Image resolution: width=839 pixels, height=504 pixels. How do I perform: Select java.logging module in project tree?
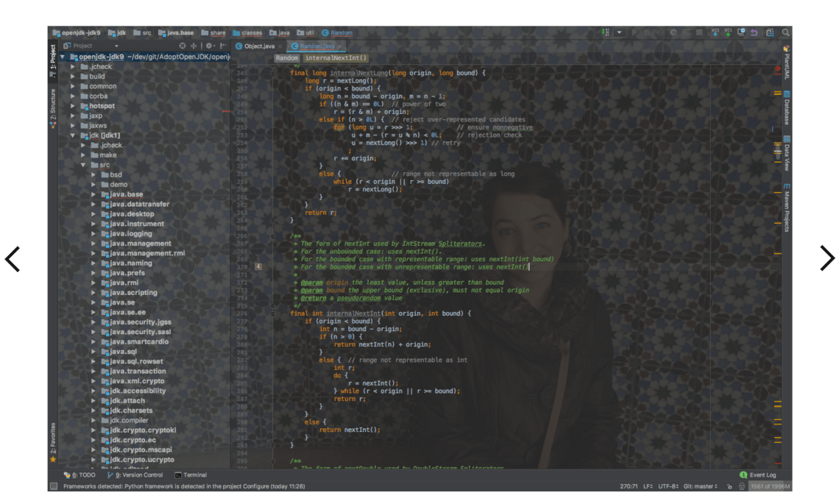pyautogui.click(x=130, y=234)
